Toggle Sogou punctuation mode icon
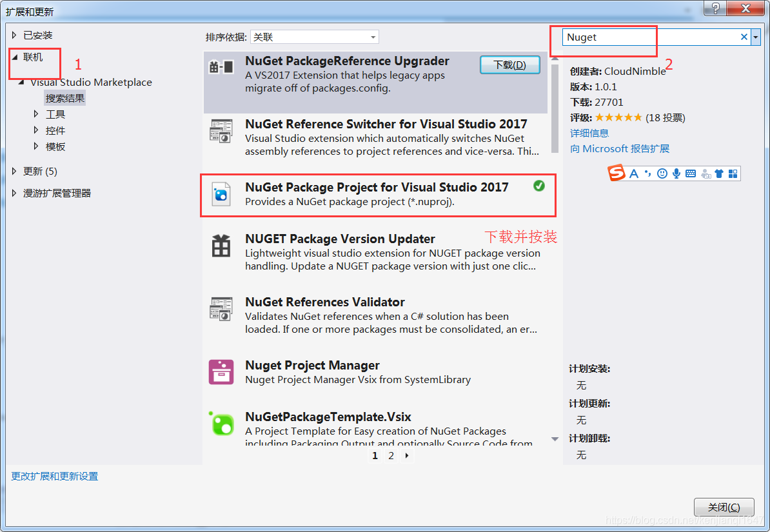Viewport: 770px width, 532px height. point(647,173)
